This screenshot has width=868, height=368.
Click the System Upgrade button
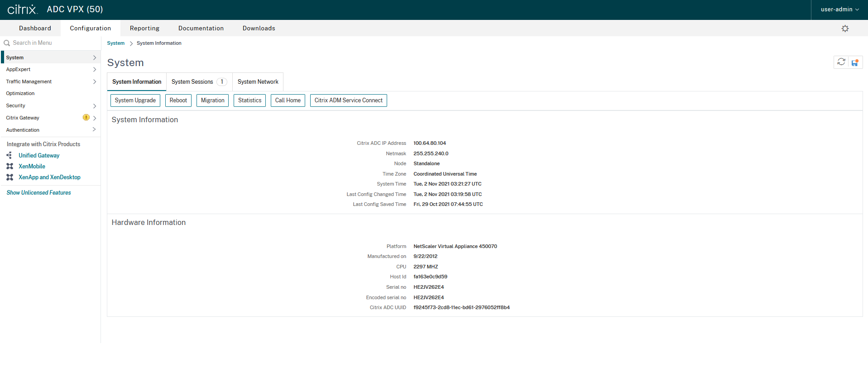[135, 100]
